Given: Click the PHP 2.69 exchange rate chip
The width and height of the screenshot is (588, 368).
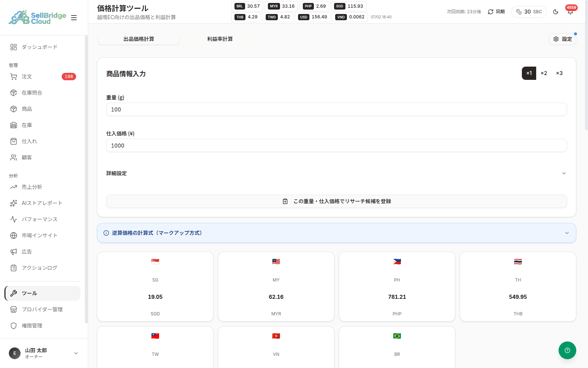Looking at the screenshot, I should pyautogui.click(x=315, y=6).
